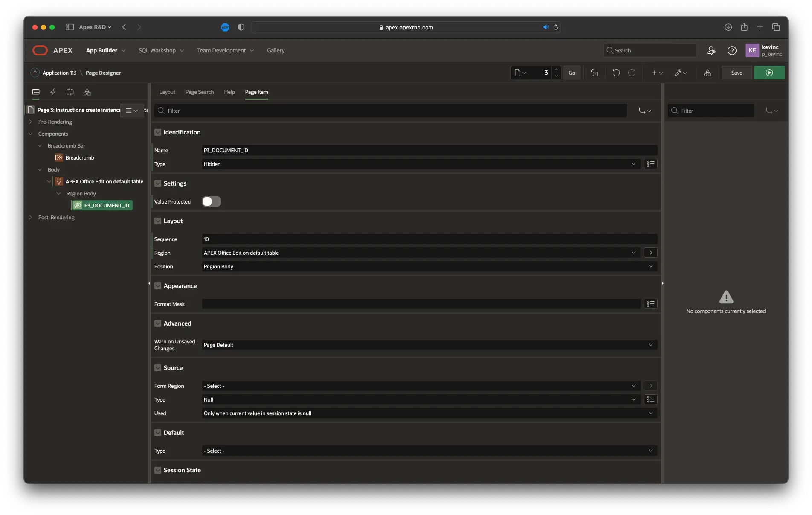Image resolution: width=812 pixels, height=515 pixels.
Task: Open Warn on Unsaved Changes dropdown
Action: click(429, 345)
